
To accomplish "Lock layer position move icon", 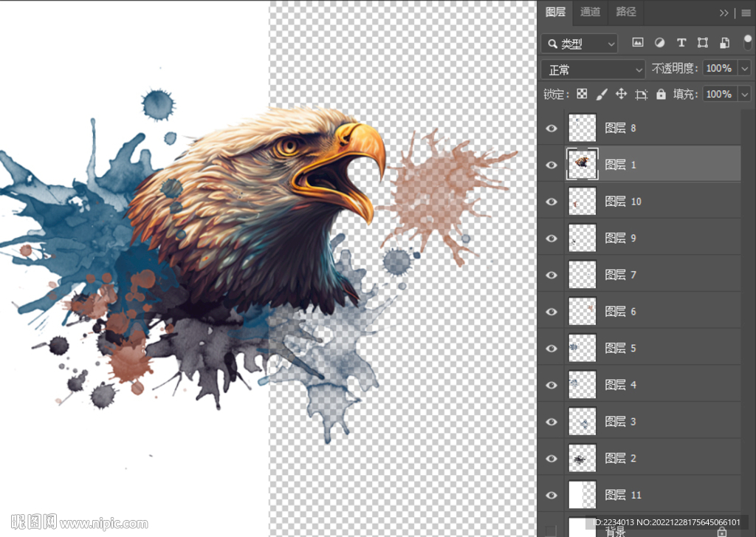I will (621, 95).
